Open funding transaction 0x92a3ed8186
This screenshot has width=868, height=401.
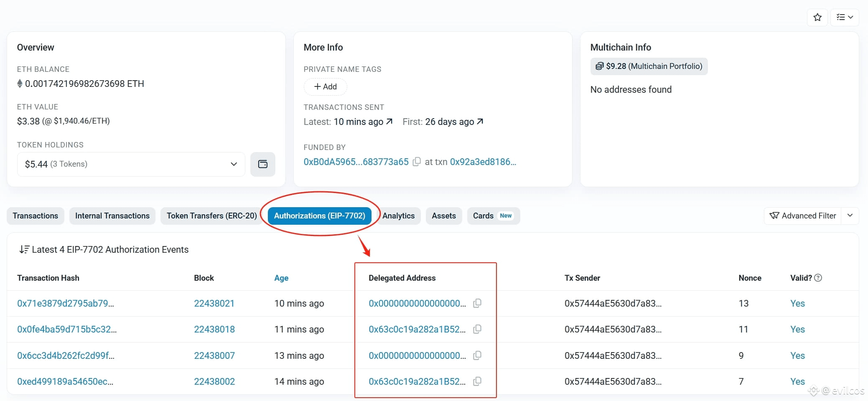click(483, 162)
